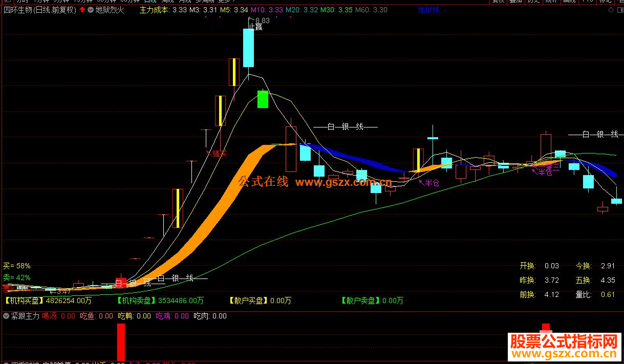The image size is (624, 364).
Task: Click the 白银线 label right of the peak
Action: pos(346,126)
